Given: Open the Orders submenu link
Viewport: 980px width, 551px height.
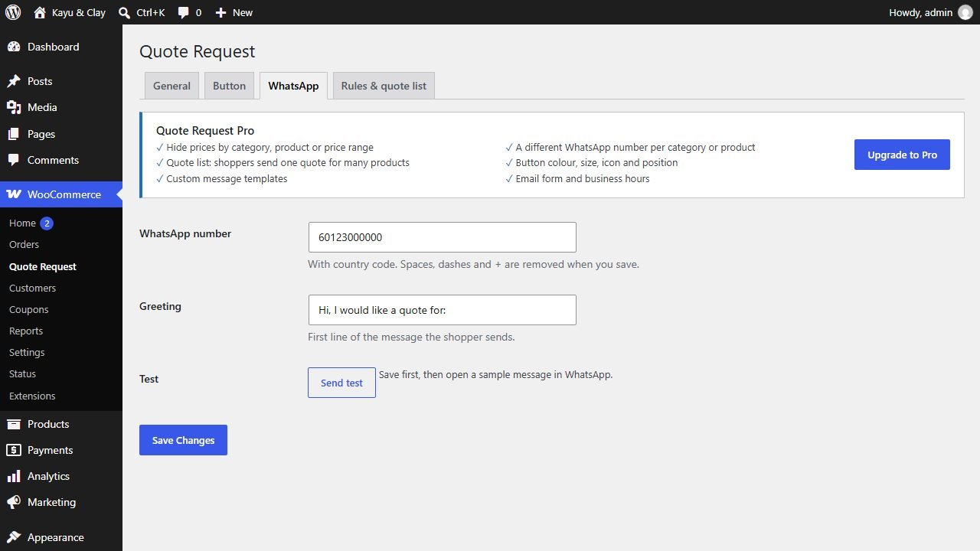Looking at the screenshot, I should pyautogui.click(x=24, y=244).
